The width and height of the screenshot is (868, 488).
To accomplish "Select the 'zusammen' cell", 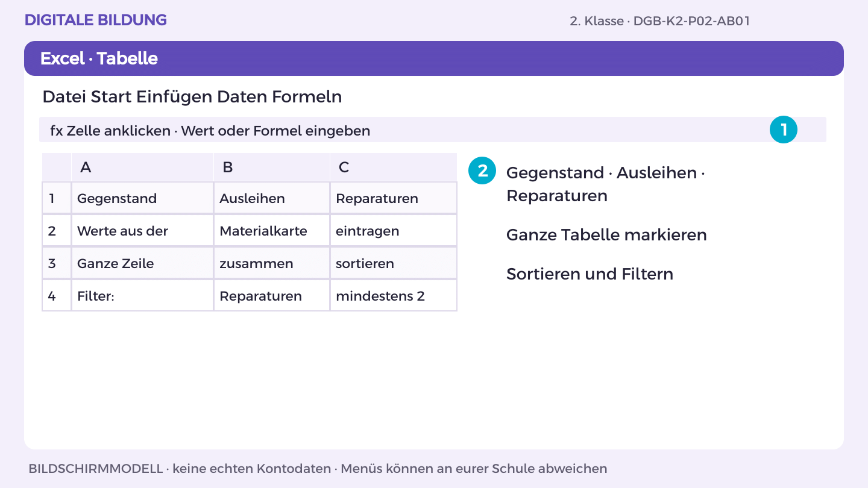I will tap(272, 263).
